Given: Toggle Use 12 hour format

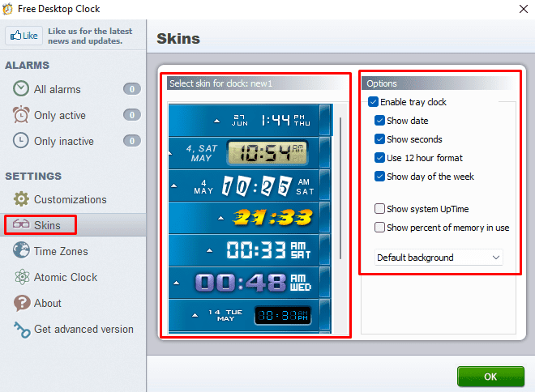Looking at the screenshot, I should [x=379, y=158].
